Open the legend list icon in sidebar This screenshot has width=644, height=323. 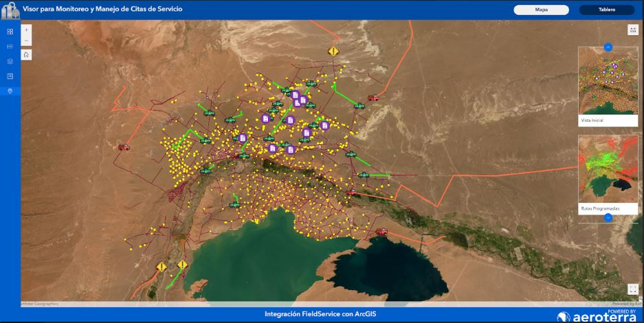point(10,47)
